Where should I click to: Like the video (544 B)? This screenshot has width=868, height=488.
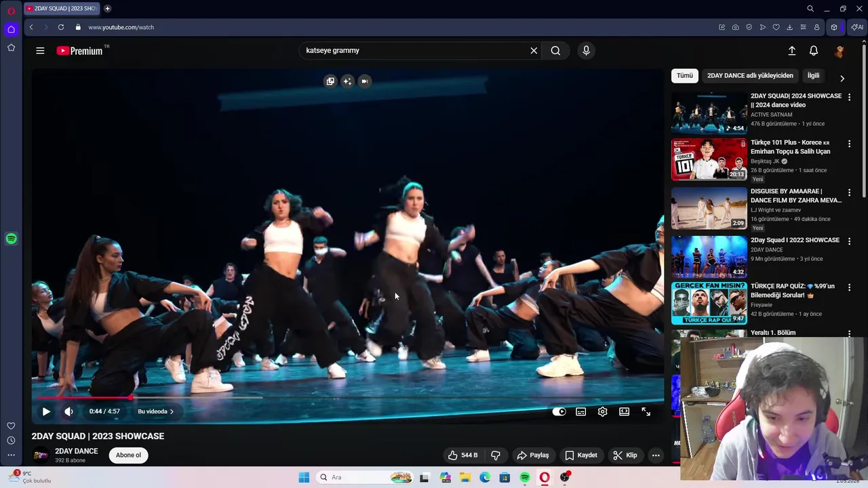462,455
